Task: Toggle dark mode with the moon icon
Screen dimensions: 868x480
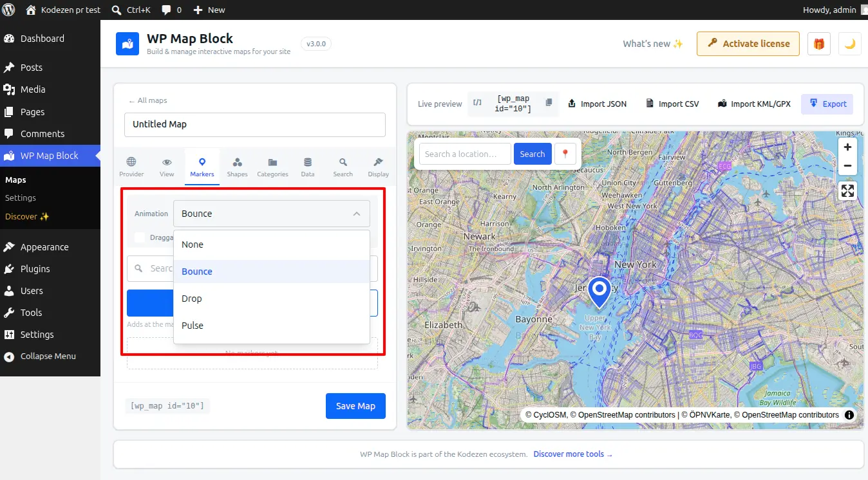Action: click(850, 44)
